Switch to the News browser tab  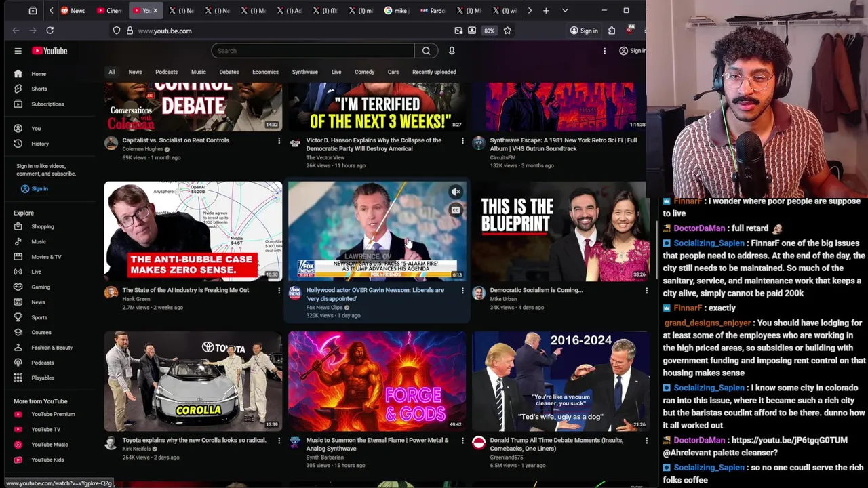coord(73,10)
